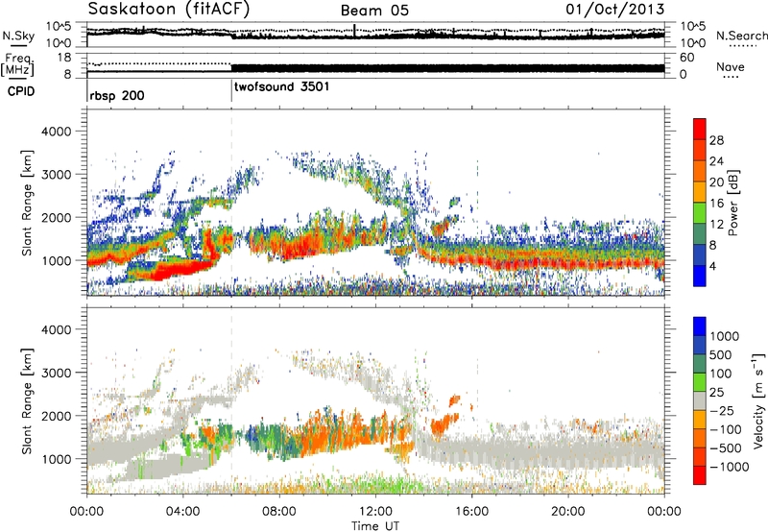Click 'Slant Range [km]' label of the Power panel
This screenshot has width=768, height=532.
pos(27,203)
